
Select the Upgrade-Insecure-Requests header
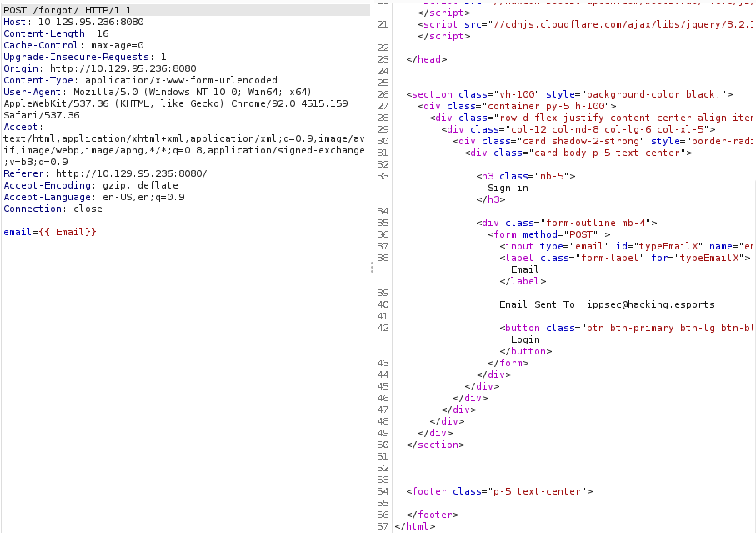point(92,57)
